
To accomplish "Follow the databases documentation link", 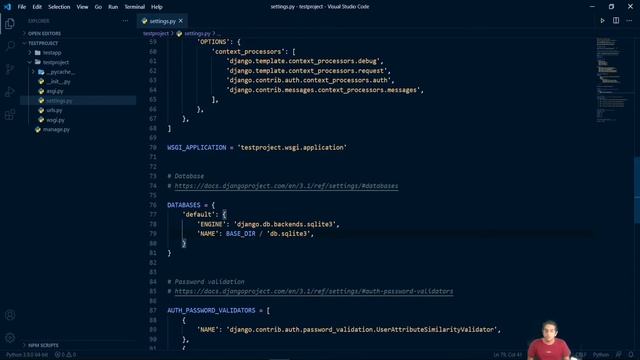I will [286, 186].
